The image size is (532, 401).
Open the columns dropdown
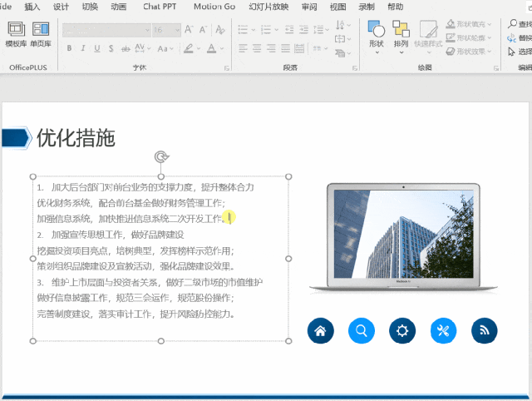319,48
